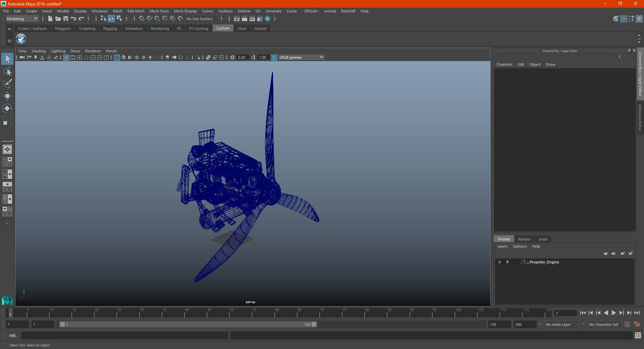Choose the Move tool
644x349 pixels.
(x=7, y=96)
